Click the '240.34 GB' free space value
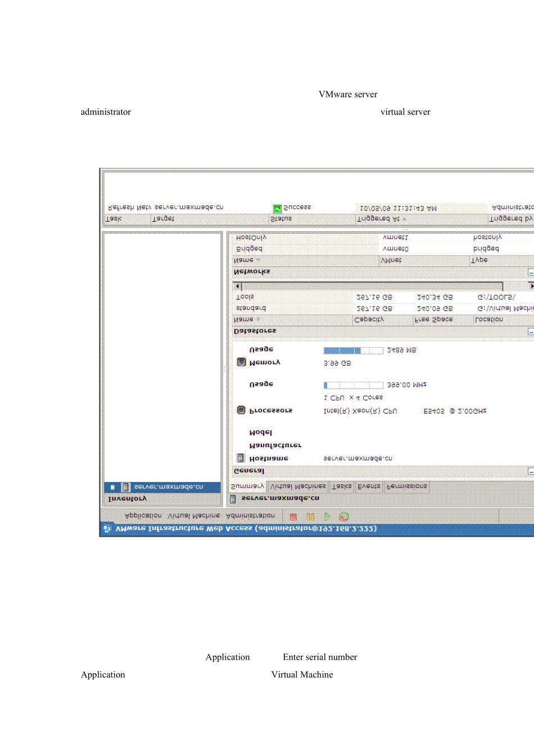 435,297
